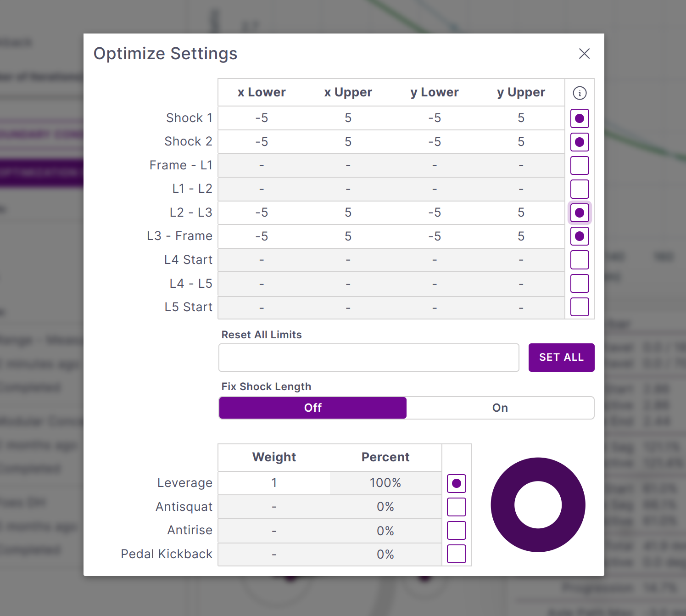The width and height of the screenshot is (686, 616).
Task: Enable the Frame - L1 checkbox
Action: coord(580,166)
